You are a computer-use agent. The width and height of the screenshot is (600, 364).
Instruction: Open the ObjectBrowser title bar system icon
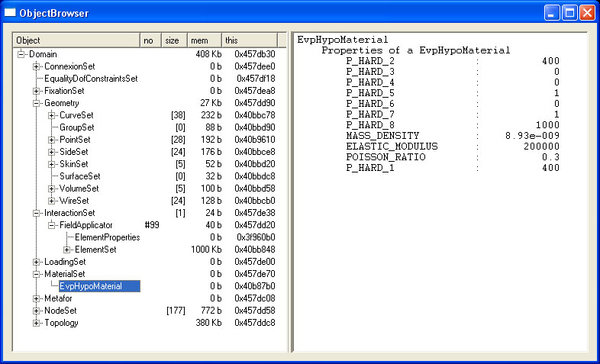coord(10,13)
